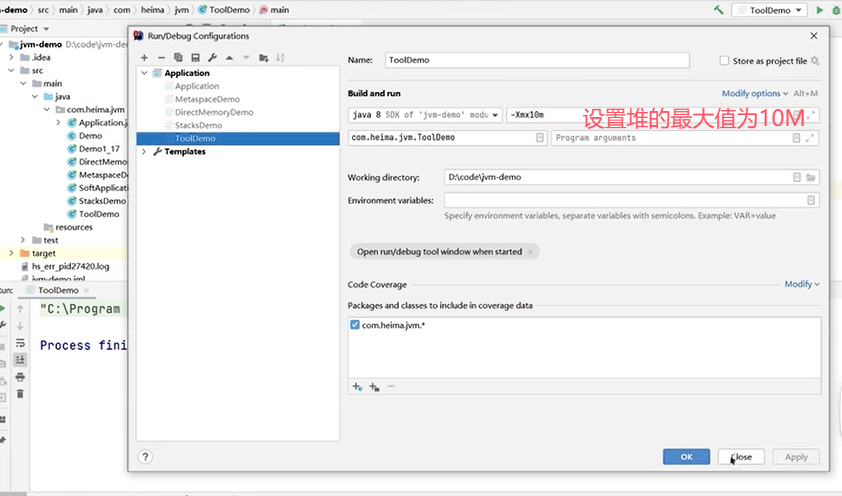842x496 pixels.
Task: Click jvm breadcrumb in navigation bar
Action: click(182, 10)
